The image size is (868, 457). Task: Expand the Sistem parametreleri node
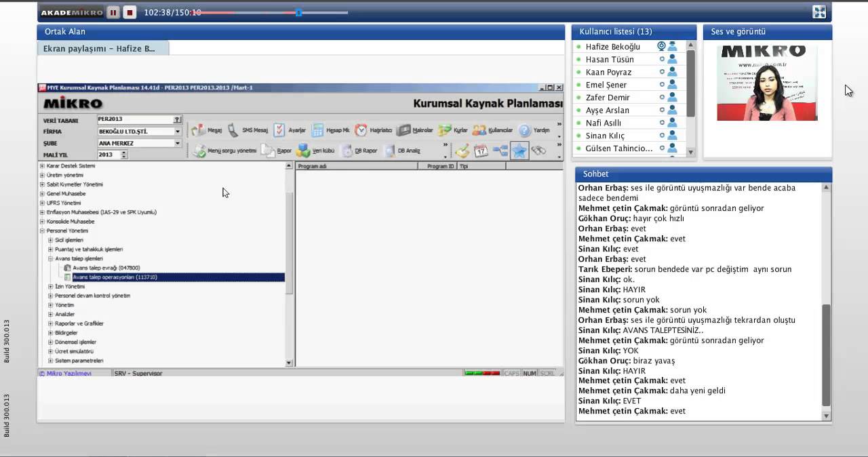pos(50,361)
